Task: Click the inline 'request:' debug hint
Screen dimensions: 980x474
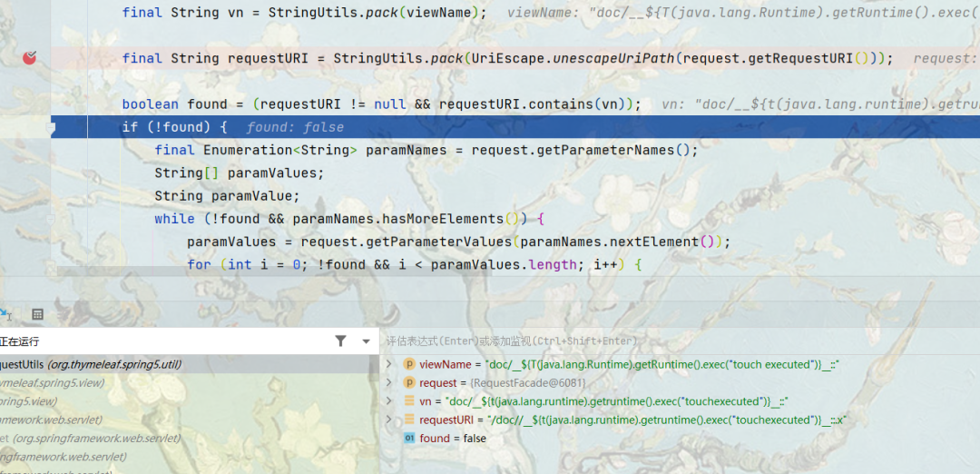Action: click(945, 59)
